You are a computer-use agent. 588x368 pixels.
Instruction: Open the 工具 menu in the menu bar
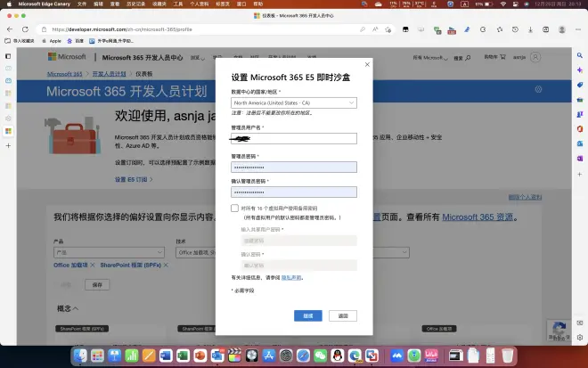pos(178,4)
